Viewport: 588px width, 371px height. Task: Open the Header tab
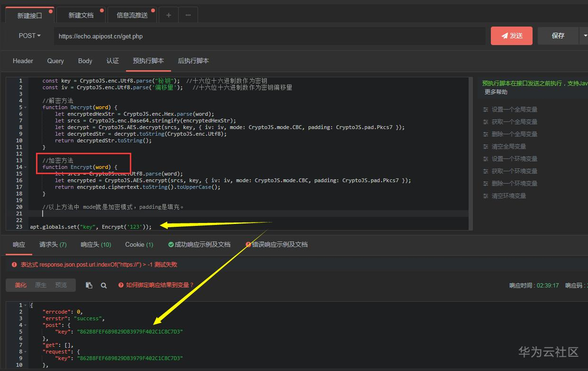pyautogui.click(x=23, y=61)
